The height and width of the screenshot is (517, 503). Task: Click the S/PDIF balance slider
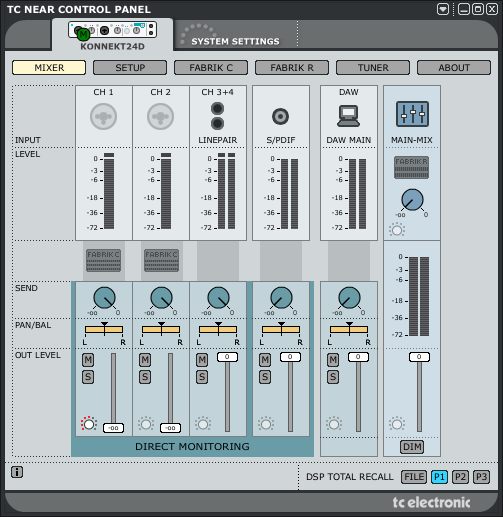(x=281, y=329)
